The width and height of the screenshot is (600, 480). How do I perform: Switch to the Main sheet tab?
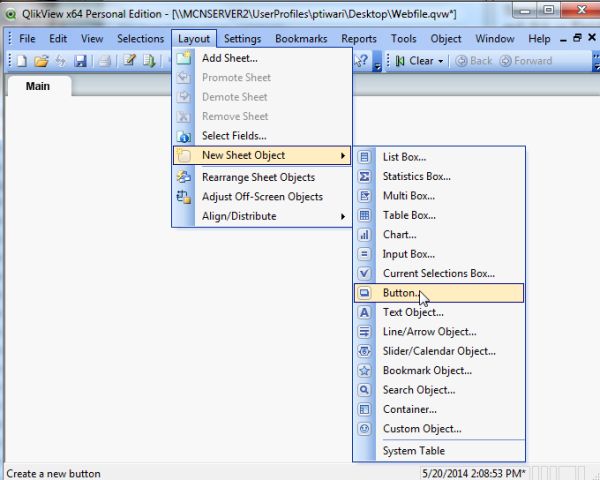pyautogui.click(x=38, y=86)
